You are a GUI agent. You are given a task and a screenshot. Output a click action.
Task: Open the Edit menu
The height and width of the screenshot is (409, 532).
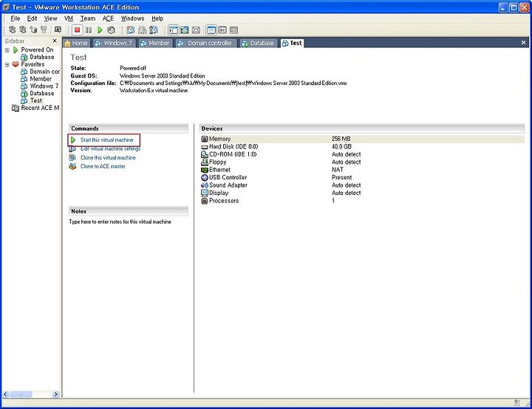point(33,18)
